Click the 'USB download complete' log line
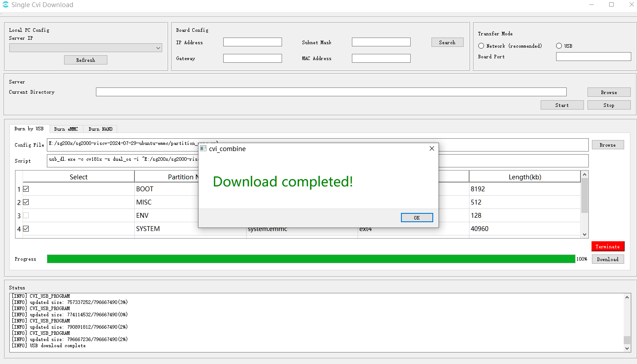The image size is (637, 364). pyautogui.click(x=49, y=345)
